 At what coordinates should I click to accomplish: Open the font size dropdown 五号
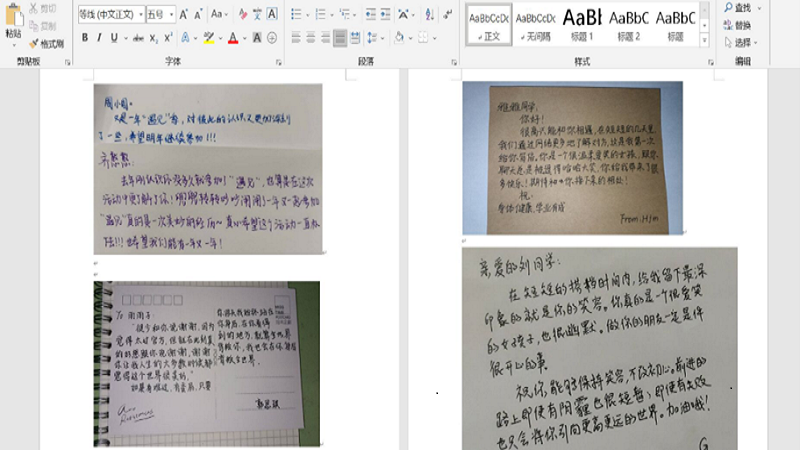pos(159,15)
